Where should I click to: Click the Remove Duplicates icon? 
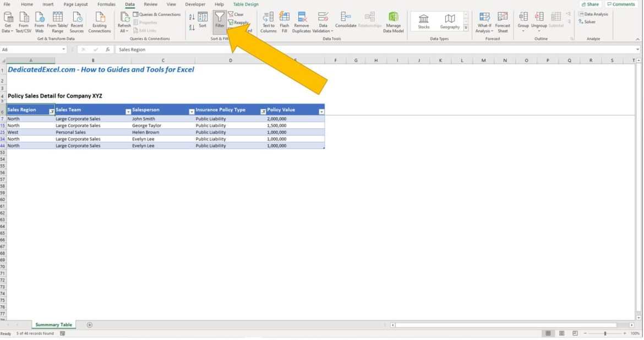click(301, 22)
